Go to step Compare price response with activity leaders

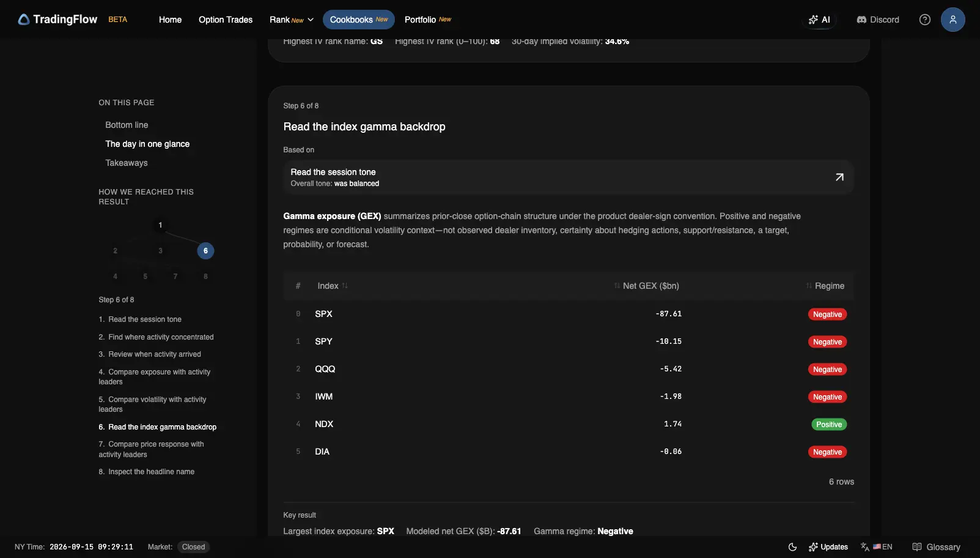point(151,449)
